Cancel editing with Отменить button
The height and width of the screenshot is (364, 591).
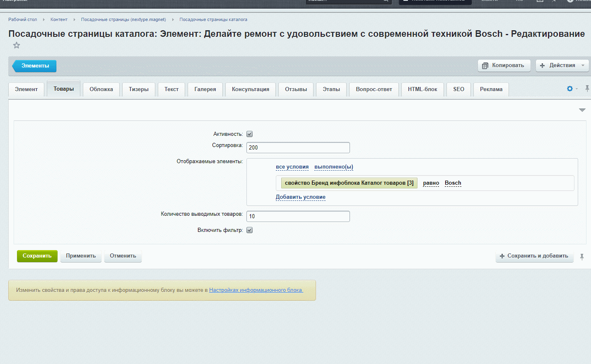click(123, 256)
